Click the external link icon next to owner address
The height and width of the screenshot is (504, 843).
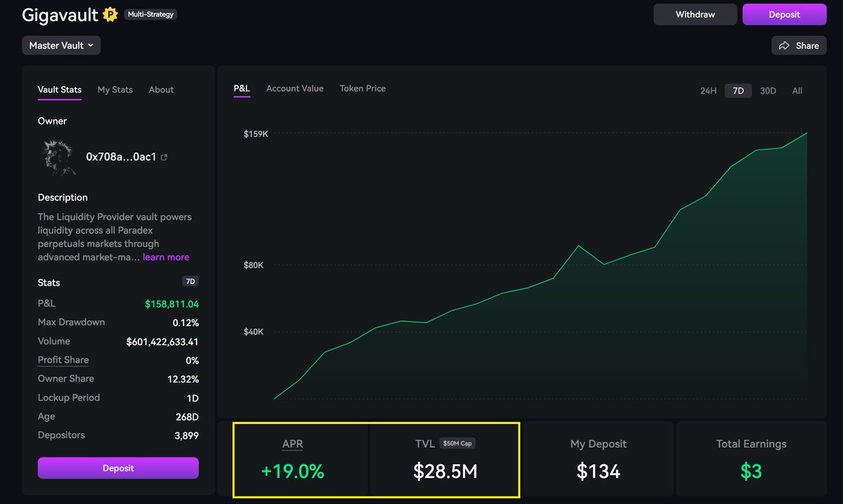(164, 157)
